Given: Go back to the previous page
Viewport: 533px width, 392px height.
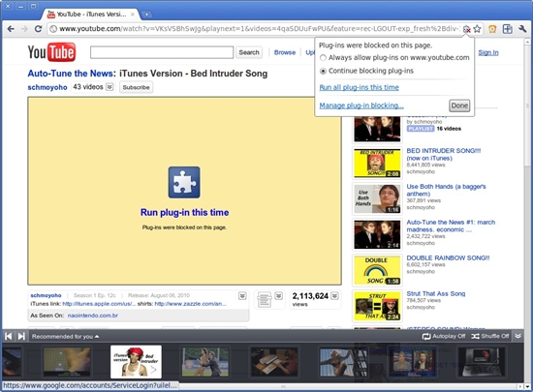Looking at the screenshot, I should click(x=11, y=29).
